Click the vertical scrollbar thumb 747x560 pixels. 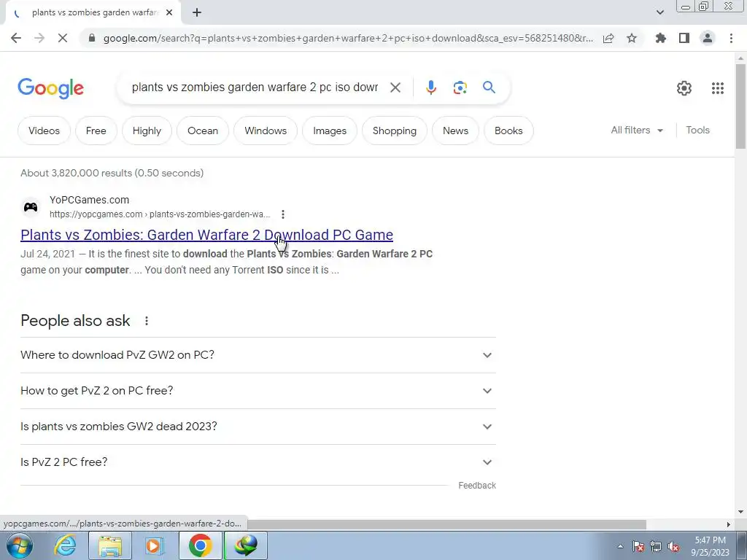click(740, 106)
